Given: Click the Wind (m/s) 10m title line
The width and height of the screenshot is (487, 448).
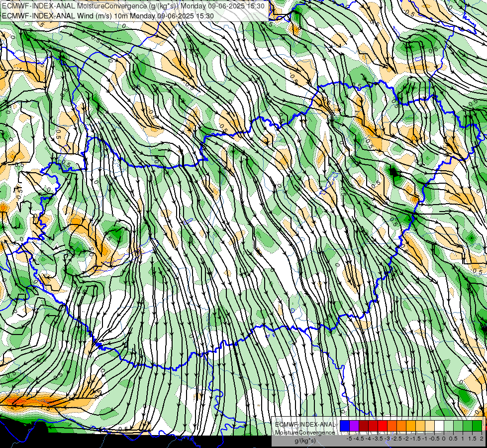Looking at the screenshot, I should click(x=108, y=15).
